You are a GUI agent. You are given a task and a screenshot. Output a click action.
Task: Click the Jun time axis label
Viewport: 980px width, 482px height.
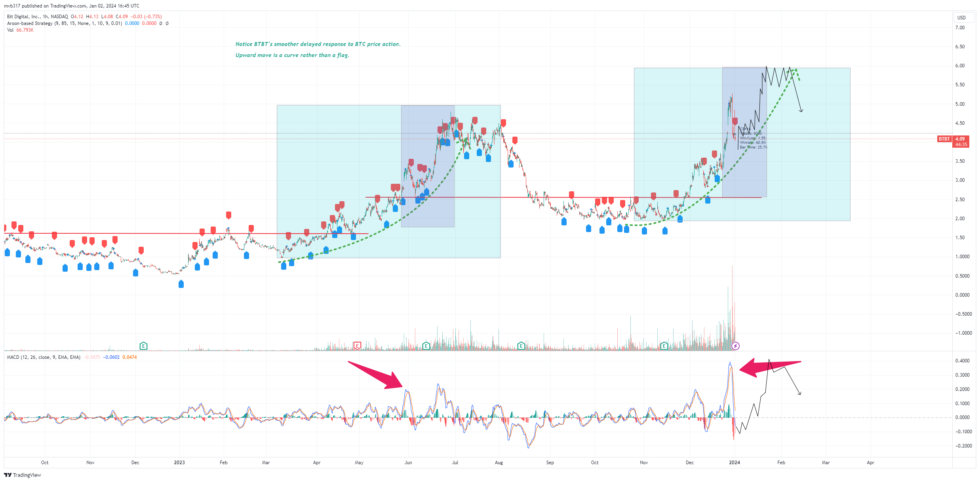click(x=408, y=463)
